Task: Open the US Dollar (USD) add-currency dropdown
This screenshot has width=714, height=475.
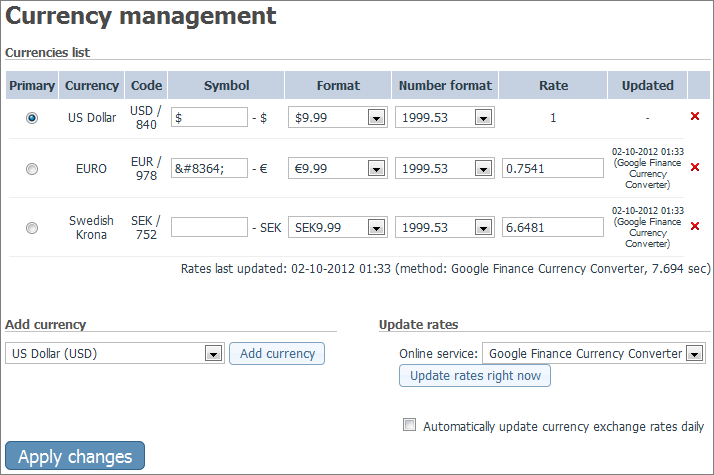Action: 115,353
